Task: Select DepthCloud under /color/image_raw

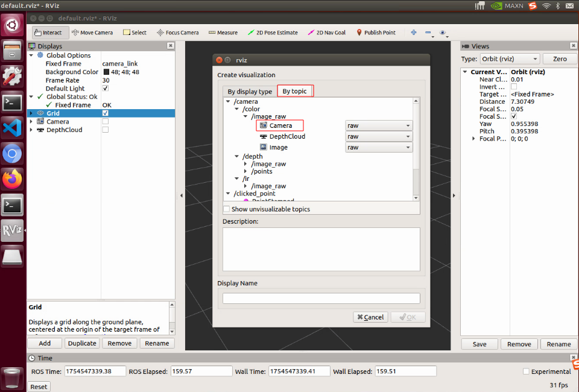Action: click(282, 136)
